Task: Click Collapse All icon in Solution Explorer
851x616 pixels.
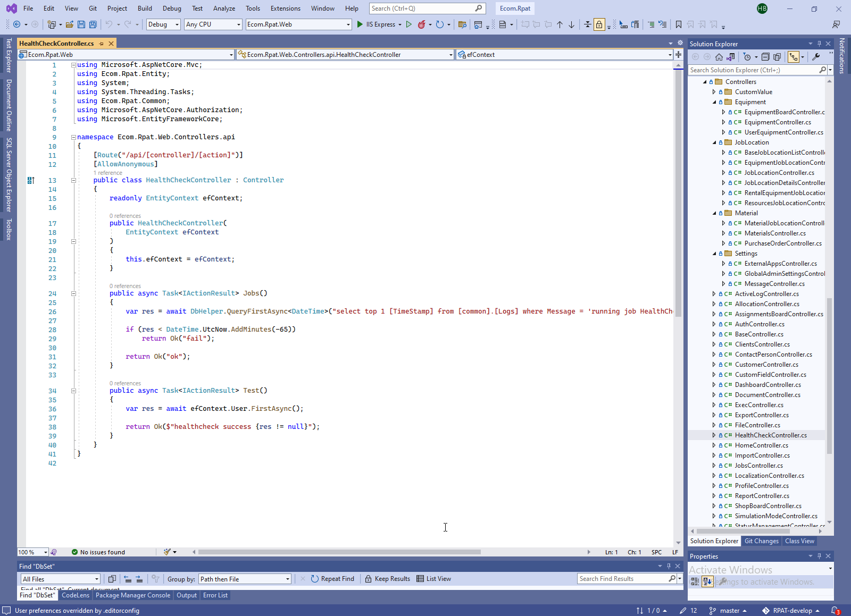Action: [765, 57]
